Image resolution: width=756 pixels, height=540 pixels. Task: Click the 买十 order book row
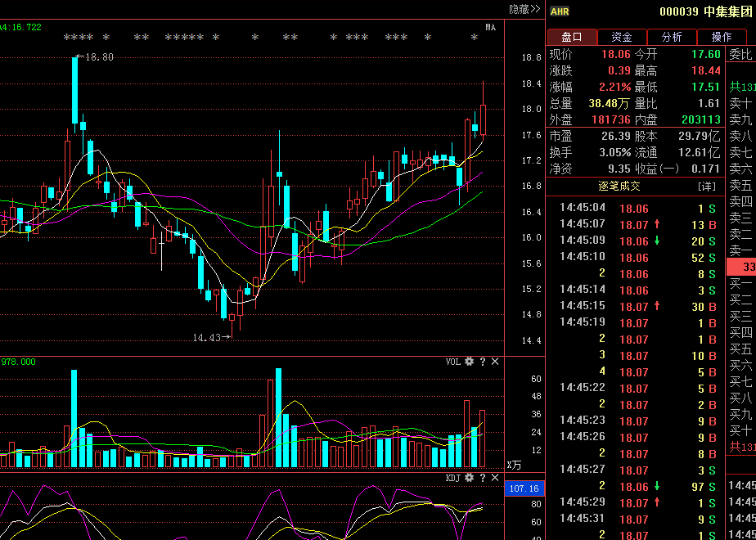(x=741, y=430)
